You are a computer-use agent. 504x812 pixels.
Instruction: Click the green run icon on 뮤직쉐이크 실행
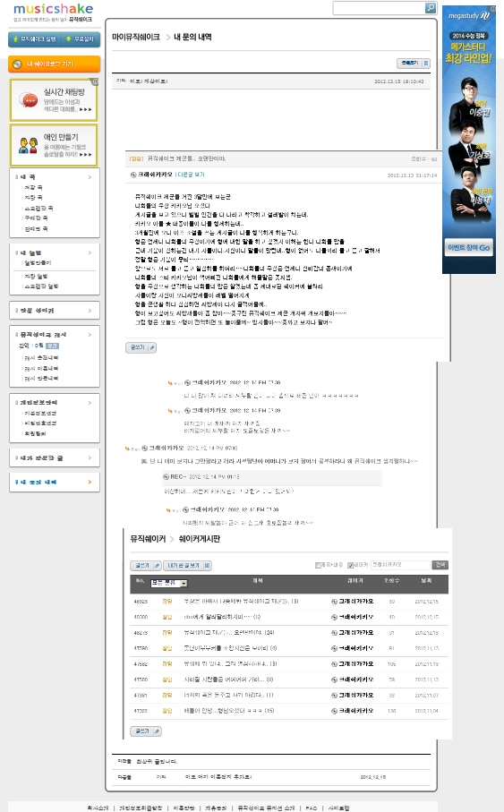click(16, 39)
